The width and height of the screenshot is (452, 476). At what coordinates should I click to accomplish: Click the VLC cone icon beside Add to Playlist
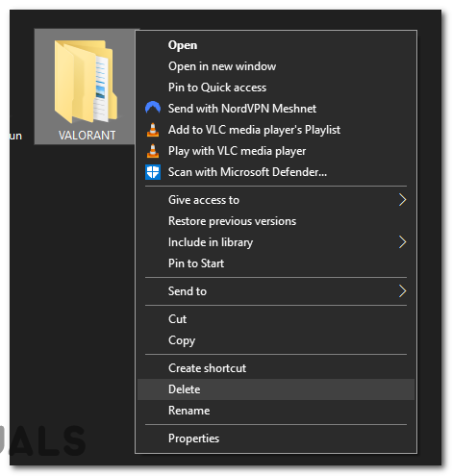(x=153, y=130)
